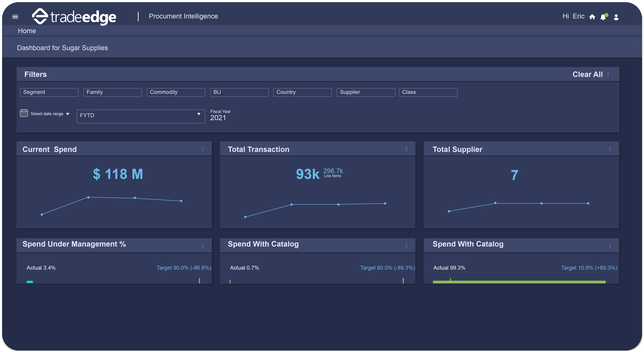Click last data point on Current Spend chart

181,201
